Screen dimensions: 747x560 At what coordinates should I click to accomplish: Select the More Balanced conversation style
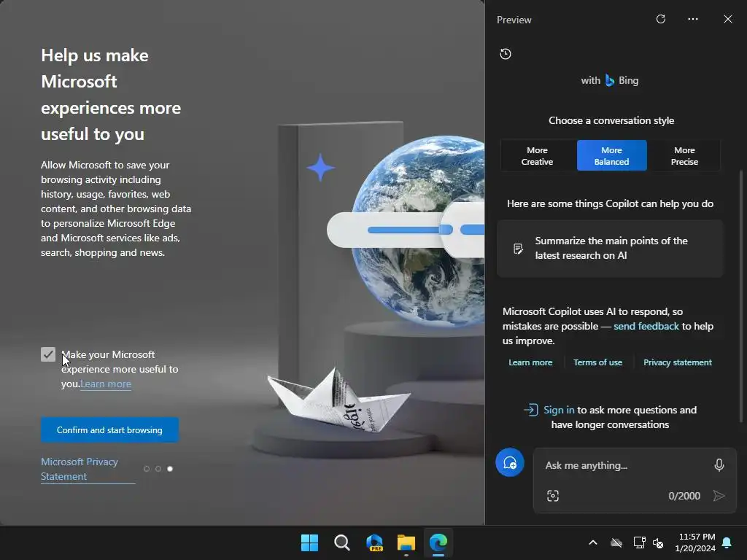[611, 156]
